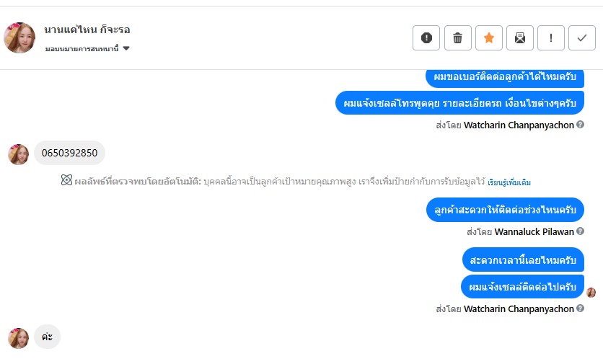Mark conversation done with the checkmark
This screenshot has width=603, height=364.
click(582, 38)
